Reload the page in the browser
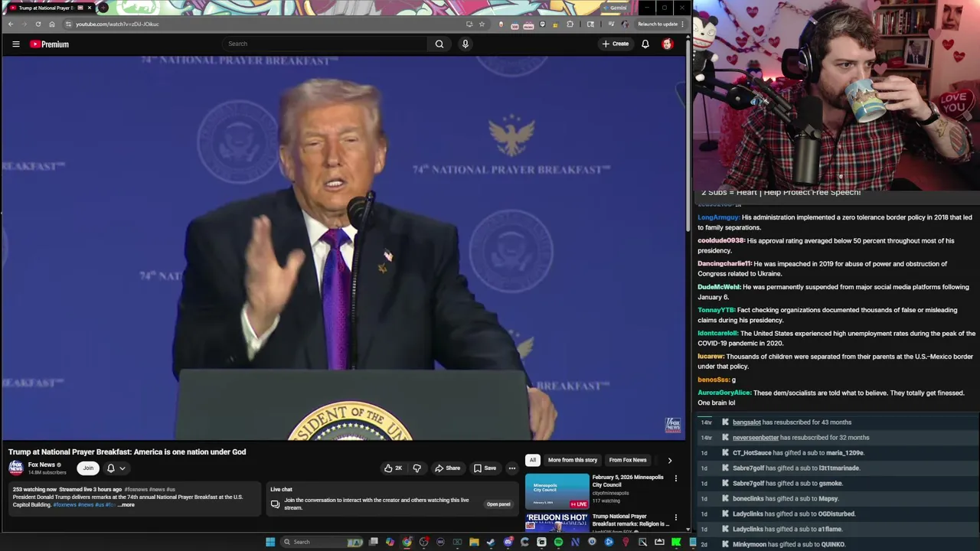This screenshot has height=551, width=980. point(38,24)
